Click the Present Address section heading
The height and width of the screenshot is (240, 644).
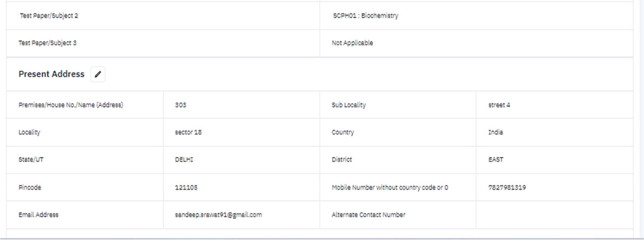click(51, 74)
